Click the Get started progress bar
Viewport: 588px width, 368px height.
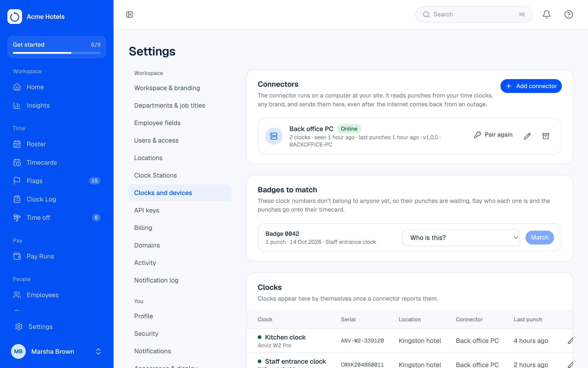tap(57, 53)
